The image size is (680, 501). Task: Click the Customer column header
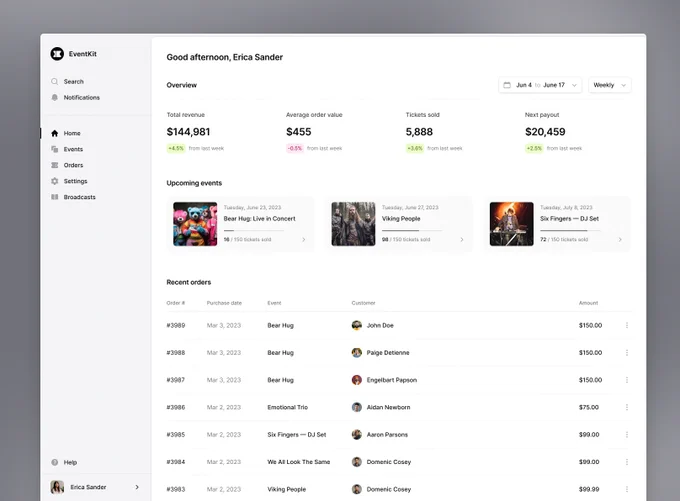[363, 303]
